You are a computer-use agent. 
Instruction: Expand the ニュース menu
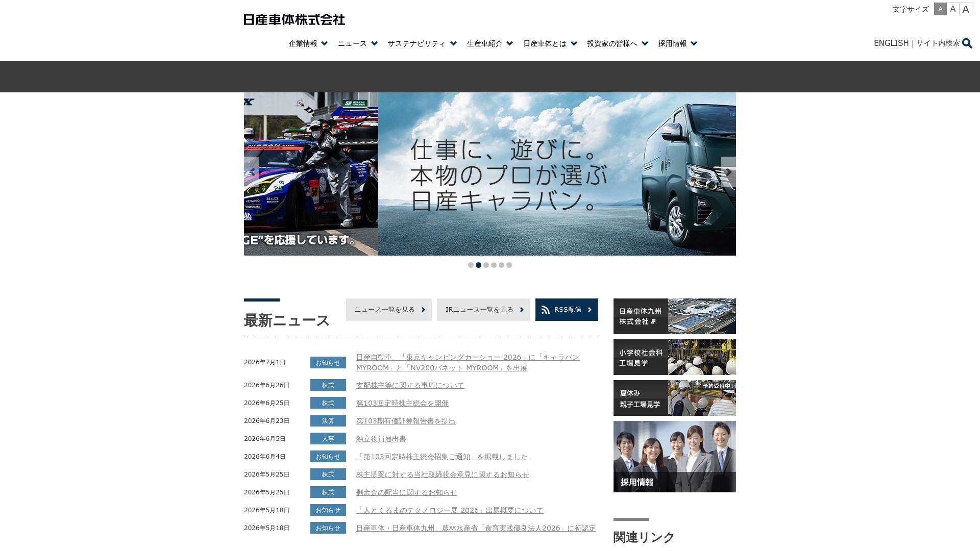tap(358, 43)
